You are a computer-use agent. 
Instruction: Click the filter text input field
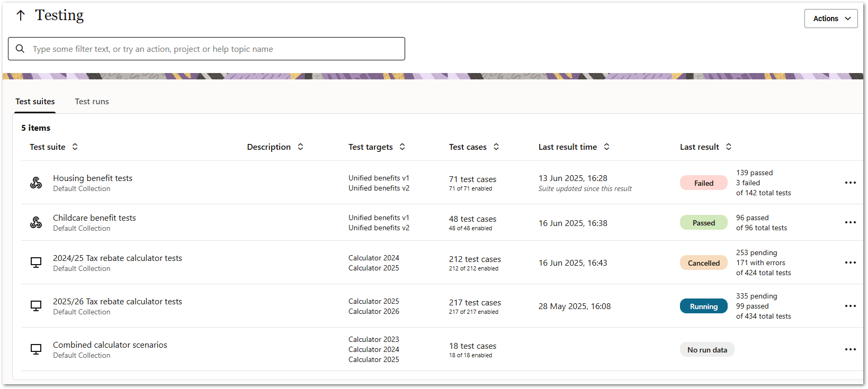[x=207, y=48]
